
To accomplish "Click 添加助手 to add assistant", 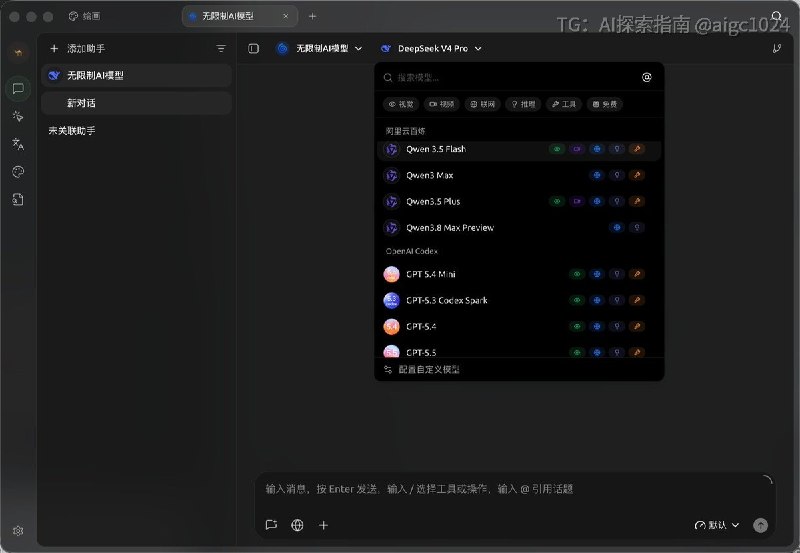I will pyautogui.click(x=78, y=48).
